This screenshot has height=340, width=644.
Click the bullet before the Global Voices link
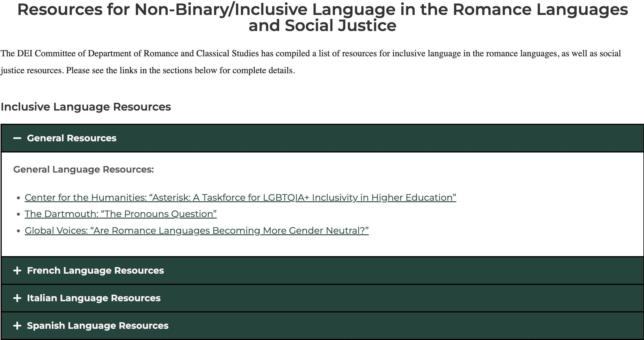click(19, 231)
